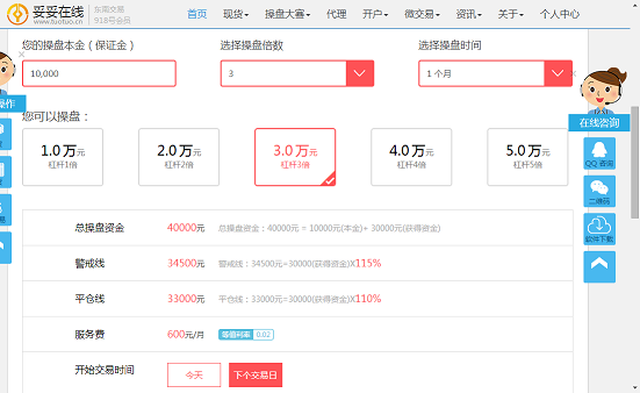Choose 下个交易日 as start time
The image size is (640, 393).
click(x=256, y=375)
